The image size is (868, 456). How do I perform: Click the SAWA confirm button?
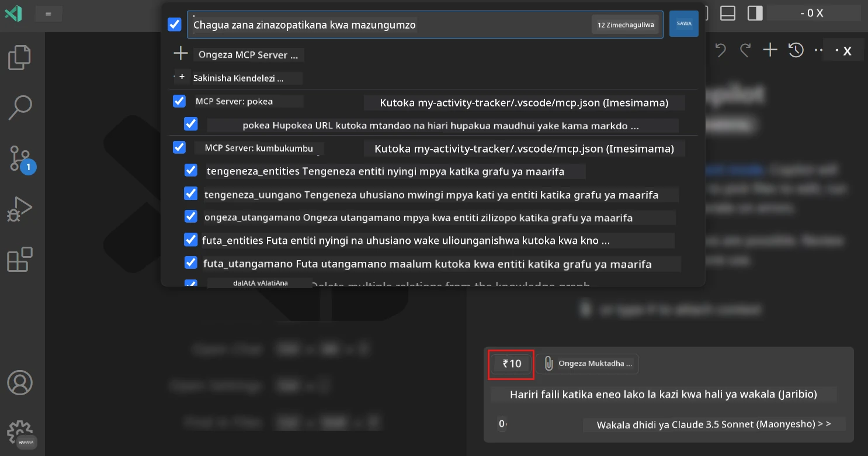tap(683, 24)
